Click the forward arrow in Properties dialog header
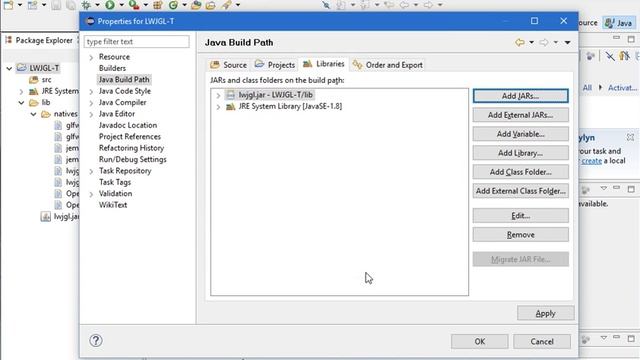Image resolution: width=640 pixels, height=360 pixels. point(544,42)
